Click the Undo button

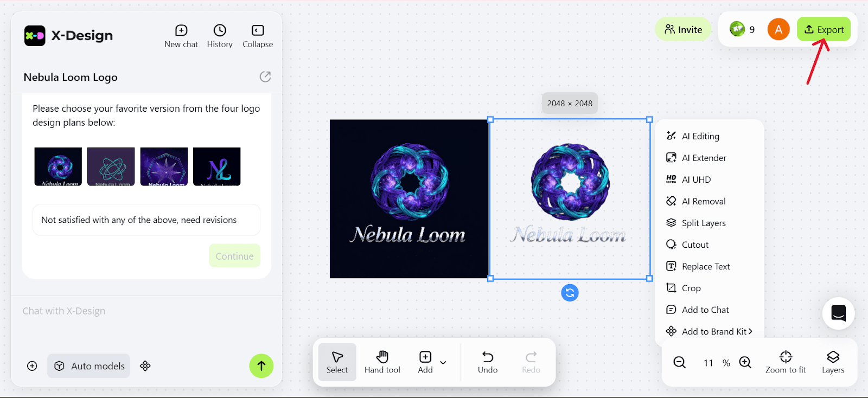coord(488,362)
